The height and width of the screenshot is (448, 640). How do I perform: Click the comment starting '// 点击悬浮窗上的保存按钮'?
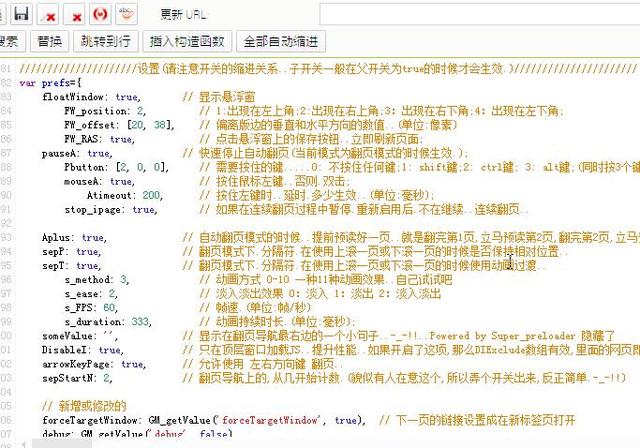point(311,139)
